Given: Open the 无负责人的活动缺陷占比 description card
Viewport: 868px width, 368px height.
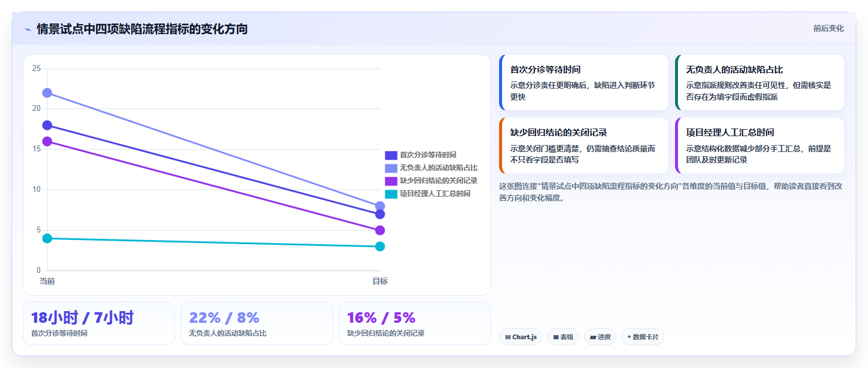Looking at the screenshot, I should (x=759, y=83).
